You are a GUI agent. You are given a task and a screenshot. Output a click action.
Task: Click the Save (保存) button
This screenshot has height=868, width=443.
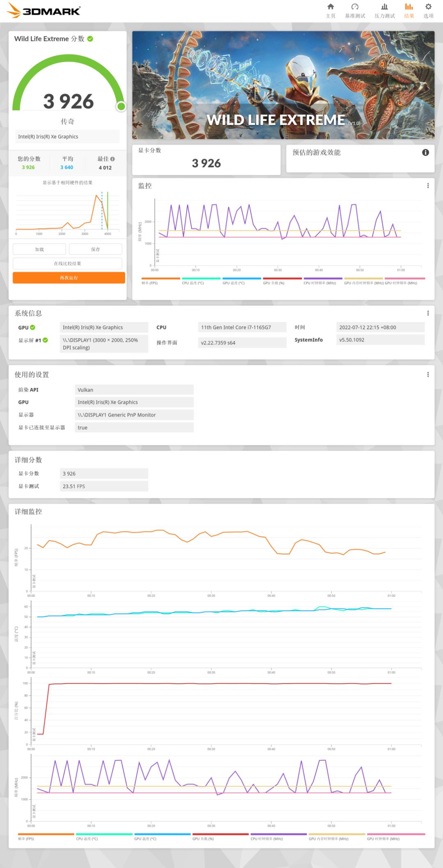click(x=95, y=249)
